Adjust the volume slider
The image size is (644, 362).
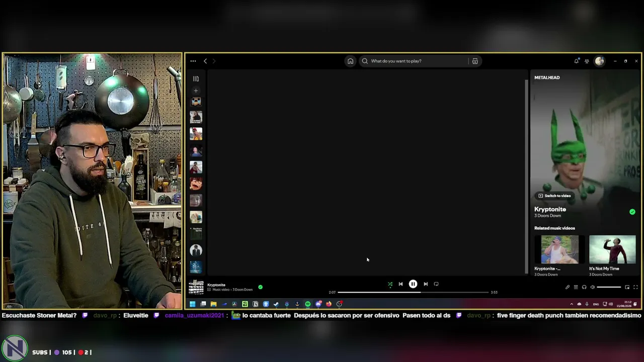pyautogui.click(x=609, y=287)
